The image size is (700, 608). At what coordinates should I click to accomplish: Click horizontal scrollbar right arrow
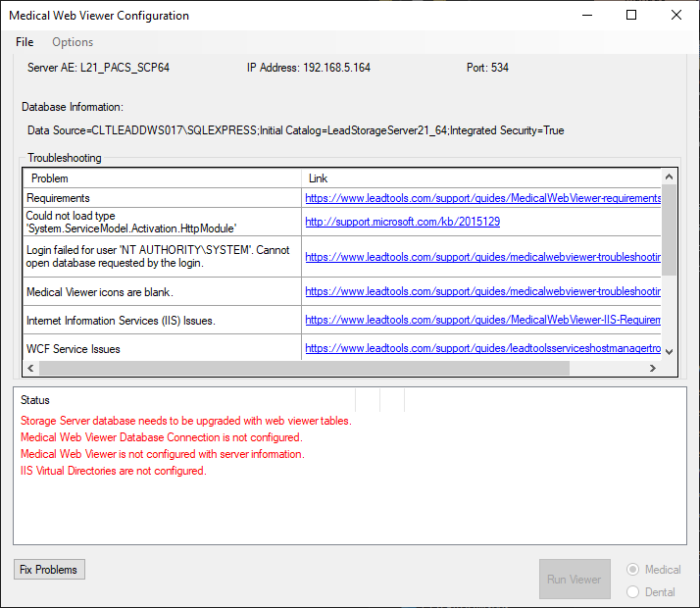pyautogui.click(x=653, y=368)
